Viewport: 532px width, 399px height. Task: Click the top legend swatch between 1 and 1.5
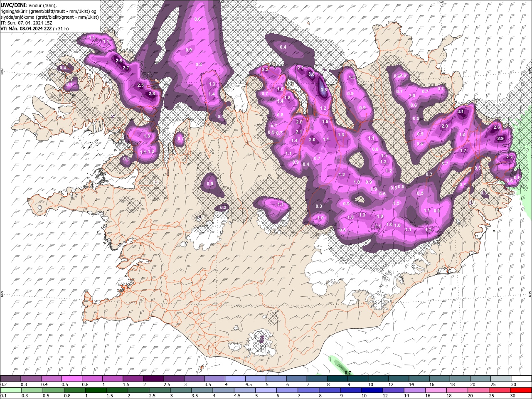click(x=113, y=379)
